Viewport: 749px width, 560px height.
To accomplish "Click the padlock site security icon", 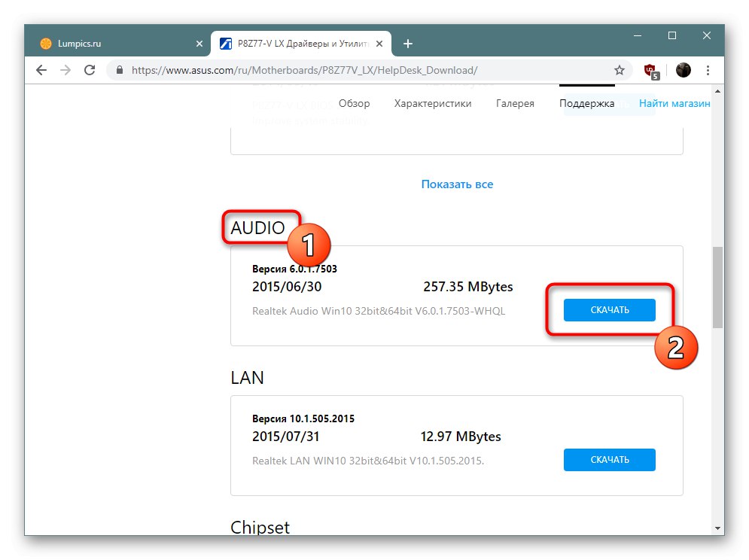I will point(120,70).
